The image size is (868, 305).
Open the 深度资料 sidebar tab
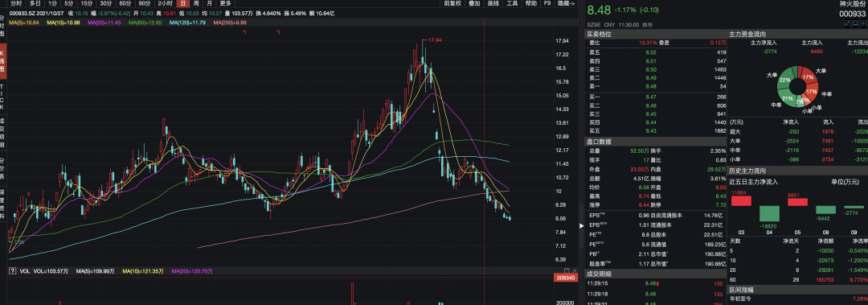pyautogui.click(x=2, y=204)
